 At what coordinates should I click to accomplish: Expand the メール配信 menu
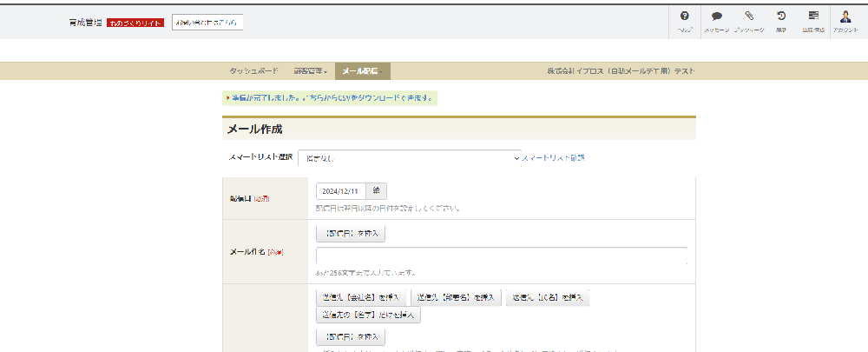tap(362, 71)
